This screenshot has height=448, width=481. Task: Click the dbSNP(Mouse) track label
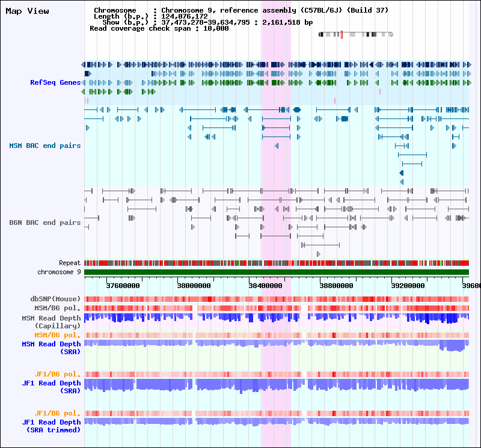pyautogui.click(x=55, y=299)
